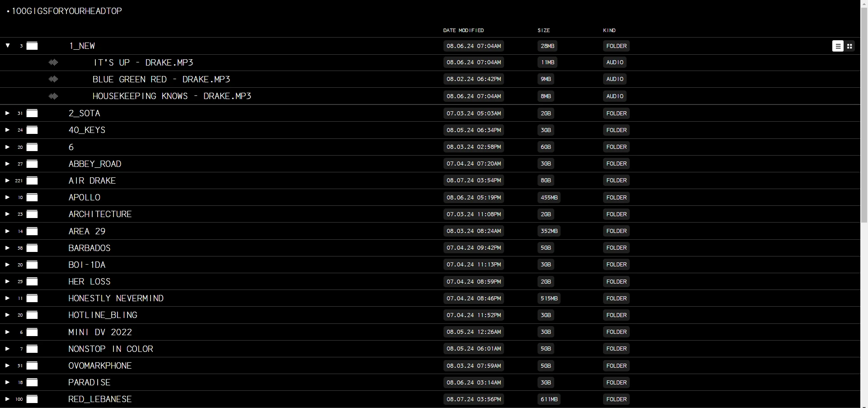
Task: Expand the 40_KEYS folder
Action: [x=7, y=130]
